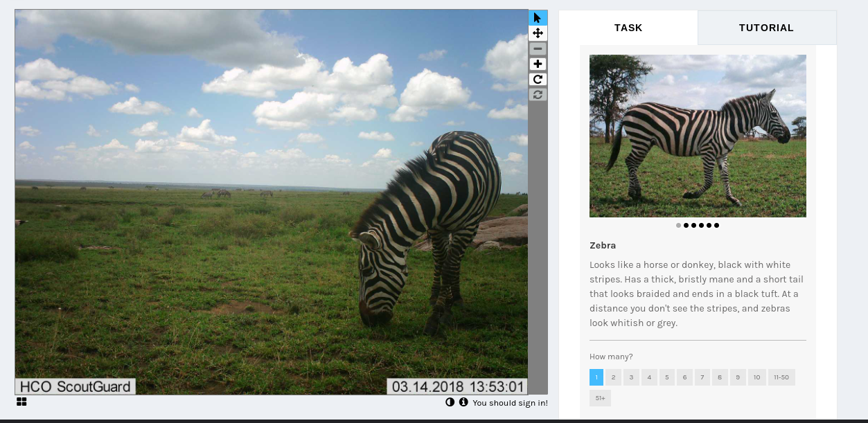Image resolution: width=868 pixels, height=423 pixels.
Task: Click the "Zebra" species heading
Action: 603,245
